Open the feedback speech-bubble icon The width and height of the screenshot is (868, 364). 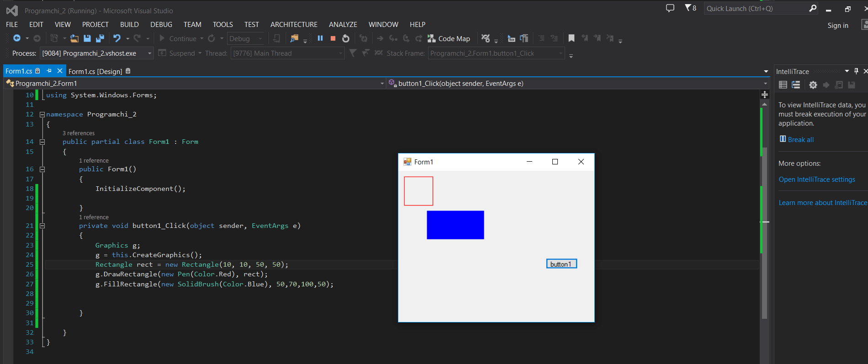(670, 8)
